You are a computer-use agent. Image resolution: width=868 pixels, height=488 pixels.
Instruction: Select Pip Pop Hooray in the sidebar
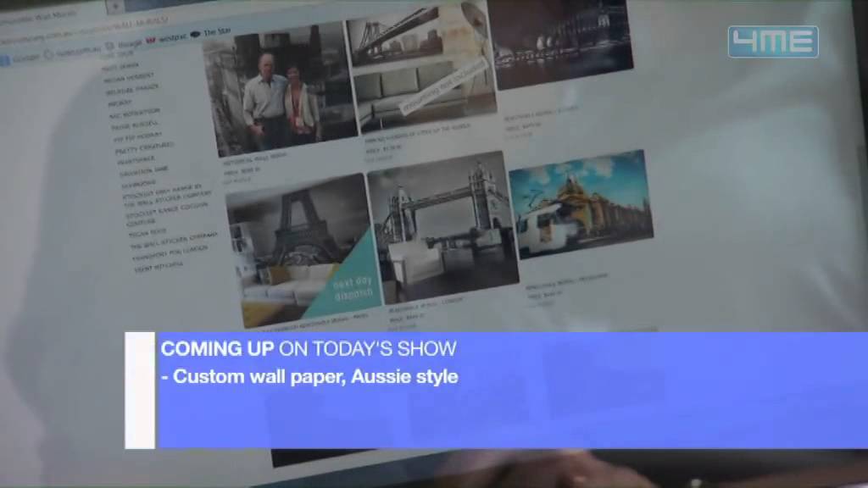(137, 137)
